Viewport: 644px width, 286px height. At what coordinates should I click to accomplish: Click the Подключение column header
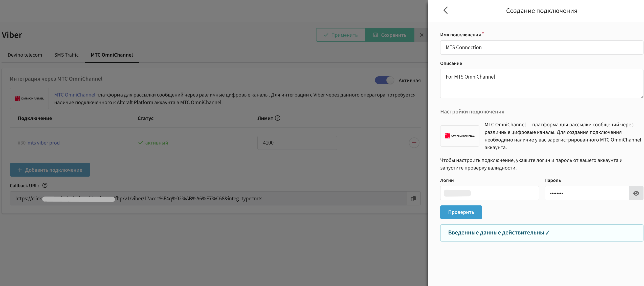tap(35, 118)
